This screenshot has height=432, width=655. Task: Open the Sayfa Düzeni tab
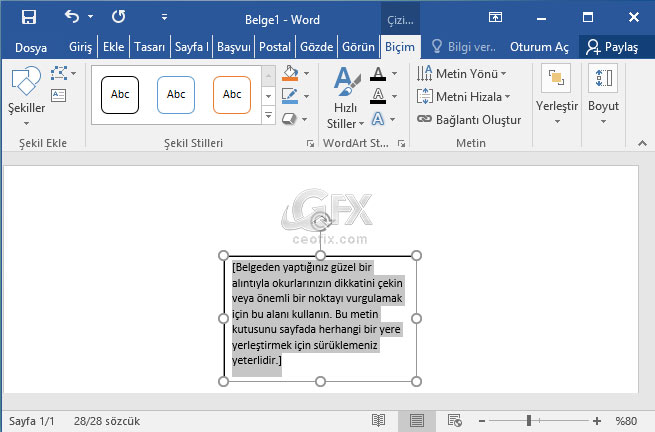click(191, 47)
